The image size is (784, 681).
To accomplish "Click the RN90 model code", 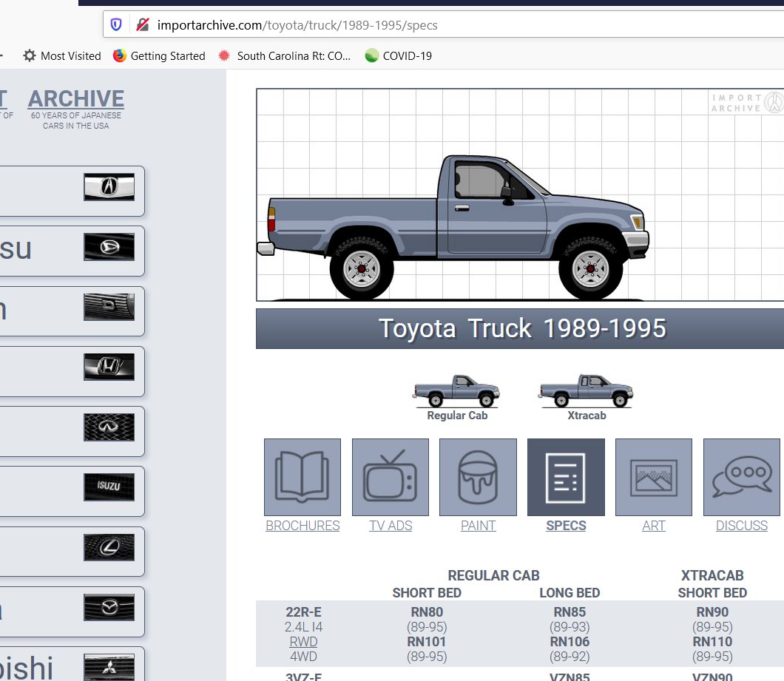I will [712, 612].
